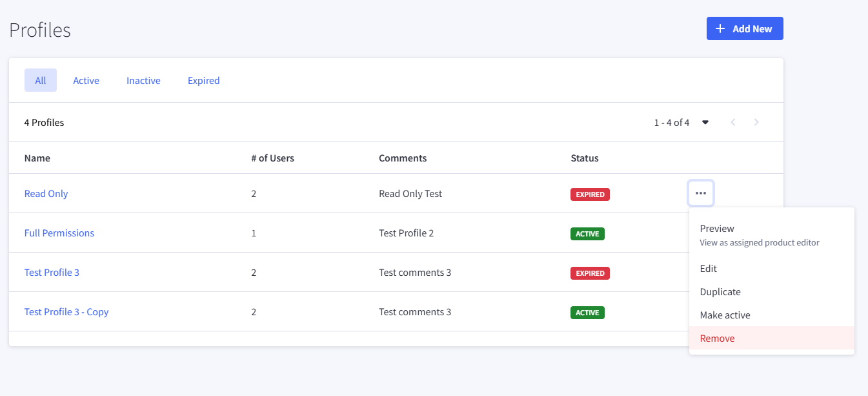The image size is (868, 396).
Task: Choose Make active from the context menu
Action: click(x=772, y=315)
